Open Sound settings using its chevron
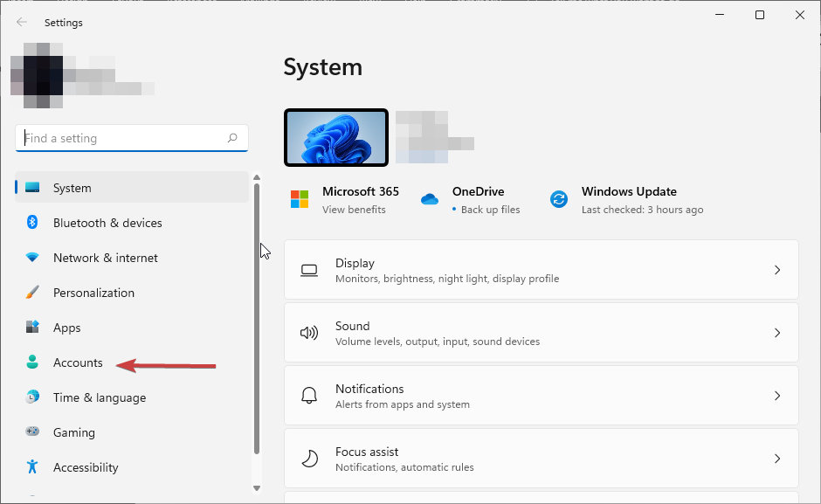821x504 pixels. coord(776,333)
